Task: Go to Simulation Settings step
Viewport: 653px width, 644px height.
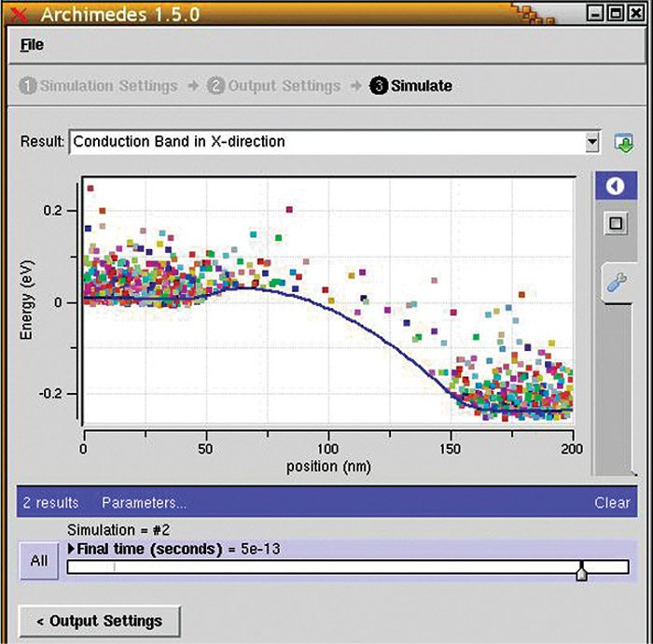Action: click(98, 86)
